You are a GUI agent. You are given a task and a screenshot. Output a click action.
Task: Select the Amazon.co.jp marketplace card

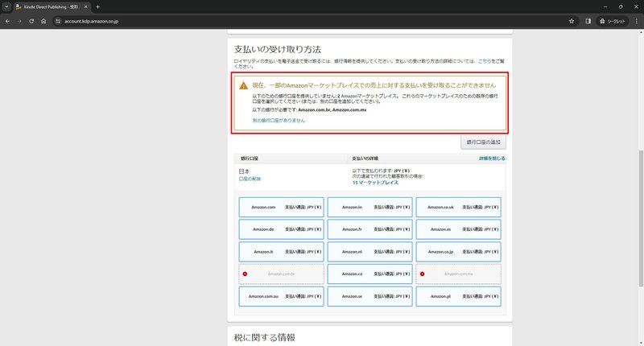click(x=458, y=252)
